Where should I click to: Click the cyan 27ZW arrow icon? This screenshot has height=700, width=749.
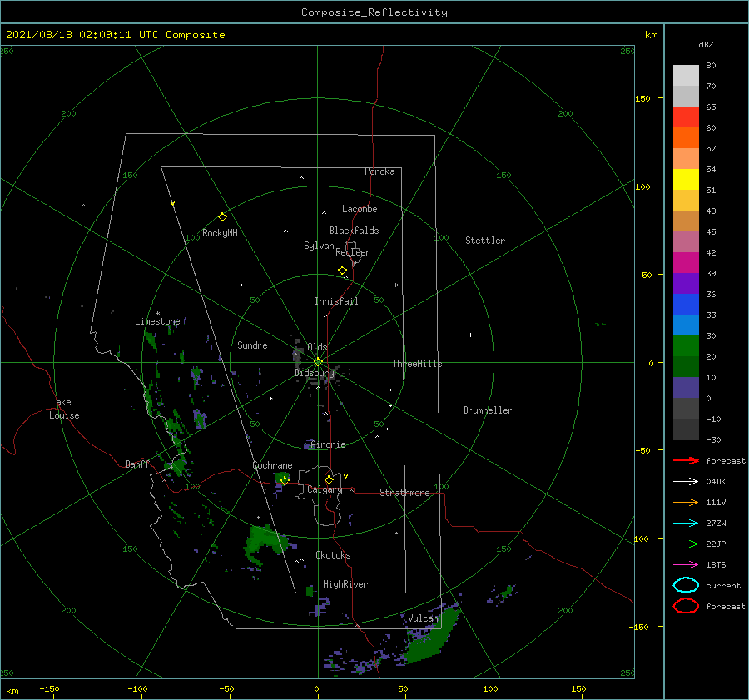coord(686,524)
